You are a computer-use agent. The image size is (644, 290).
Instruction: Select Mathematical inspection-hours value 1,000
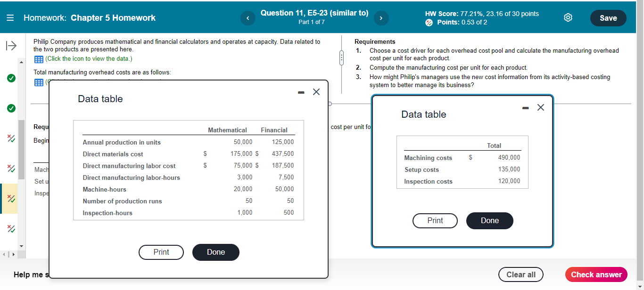[245, 212]
